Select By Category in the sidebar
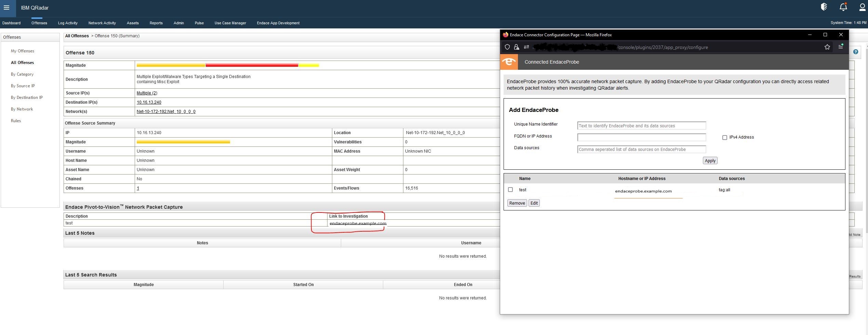Viewport: 868px width, 335px height. click(22, 74)
